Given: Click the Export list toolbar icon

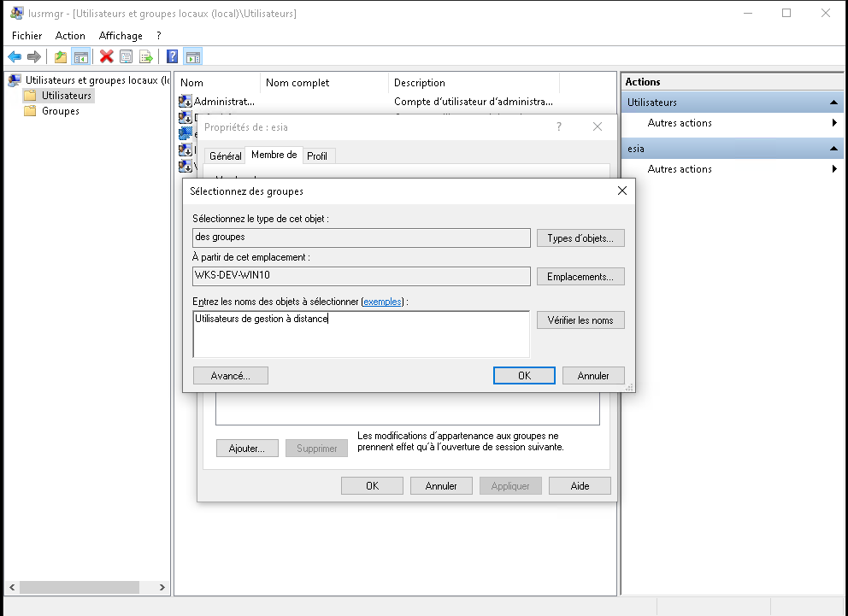Looking at the screenshot, I should tap(146, 56).
